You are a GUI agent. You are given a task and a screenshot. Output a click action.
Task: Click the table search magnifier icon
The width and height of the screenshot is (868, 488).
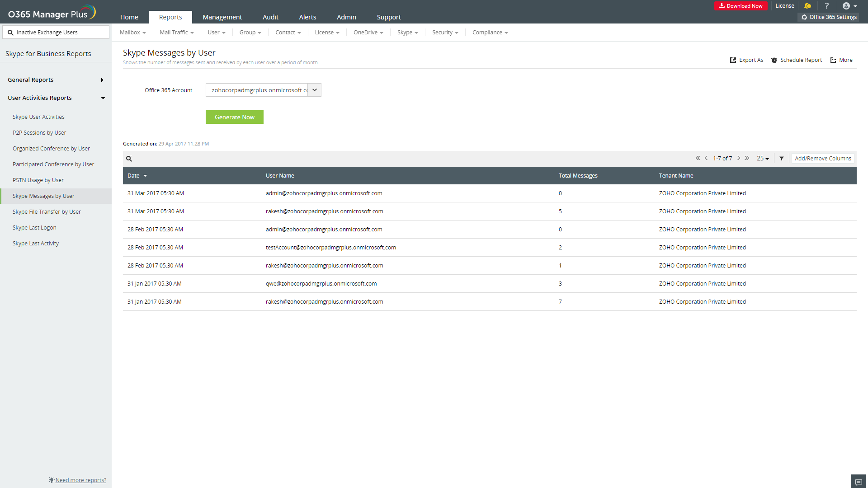click(129, 159)
